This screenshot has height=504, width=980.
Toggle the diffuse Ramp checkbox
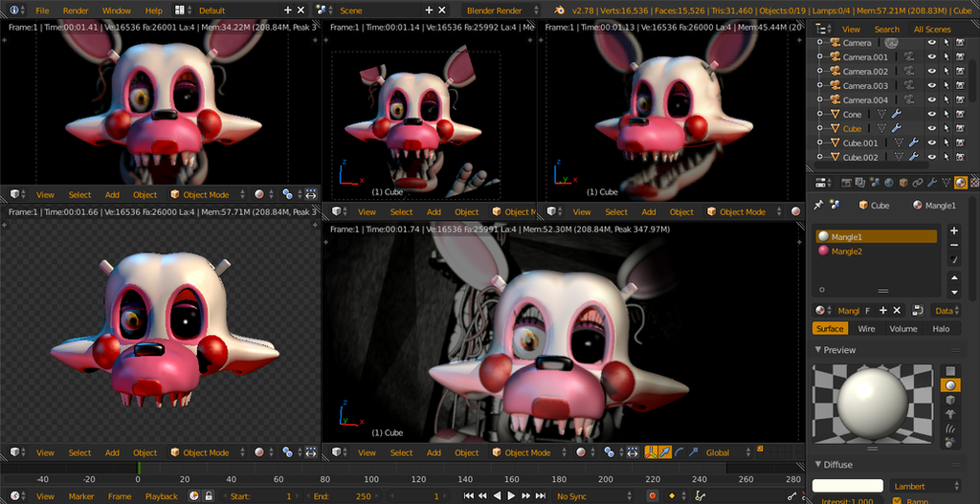point(898,501)
